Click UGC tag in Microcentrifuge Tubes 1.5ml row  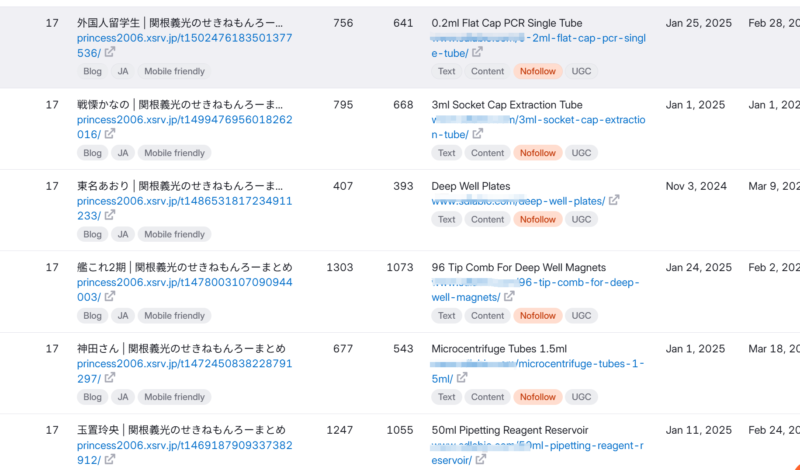point(581,398)
